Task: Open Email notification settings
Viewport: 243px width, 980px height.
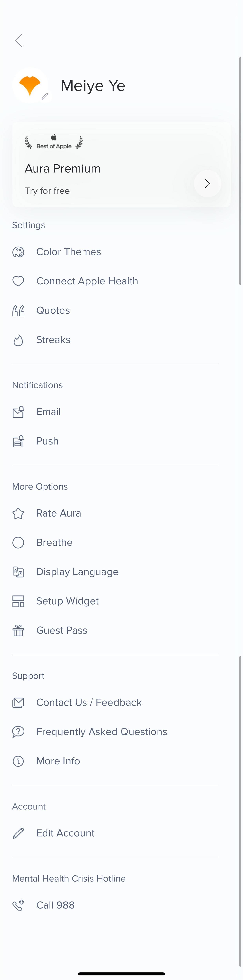Action: pyautogui.click(x=115, y=412)
